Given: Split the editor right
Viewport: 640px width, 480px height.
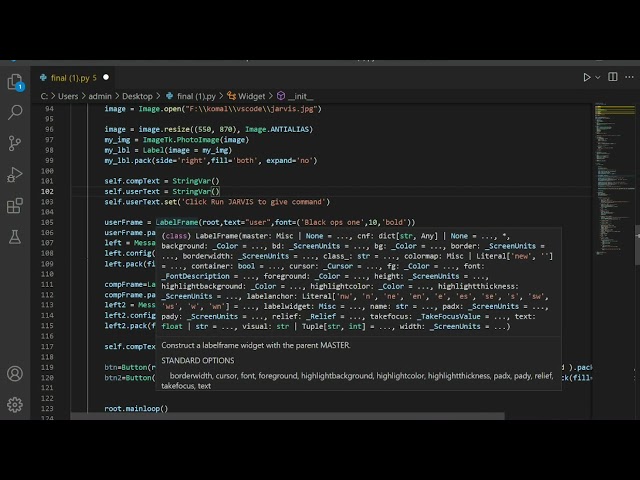Looking at the screenshot, I should [613, 77].
